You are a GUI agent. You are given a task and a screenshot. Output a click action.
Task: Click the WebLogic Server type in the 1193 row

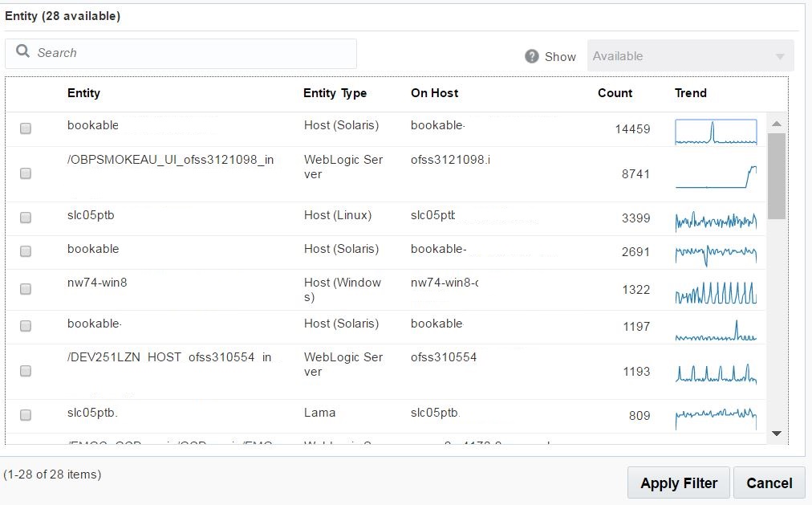tap(343, 364)
